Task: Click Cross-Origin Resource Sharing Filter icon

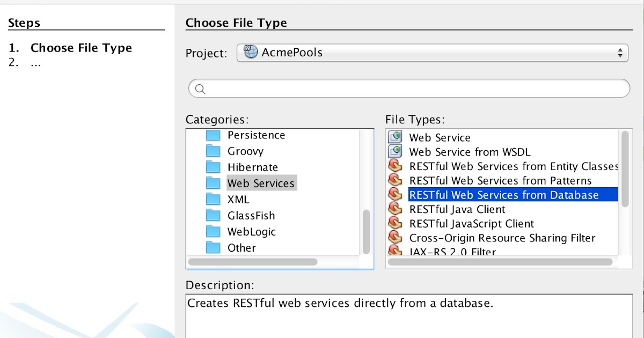Action: pyautogui.click(x=395, y=238)
